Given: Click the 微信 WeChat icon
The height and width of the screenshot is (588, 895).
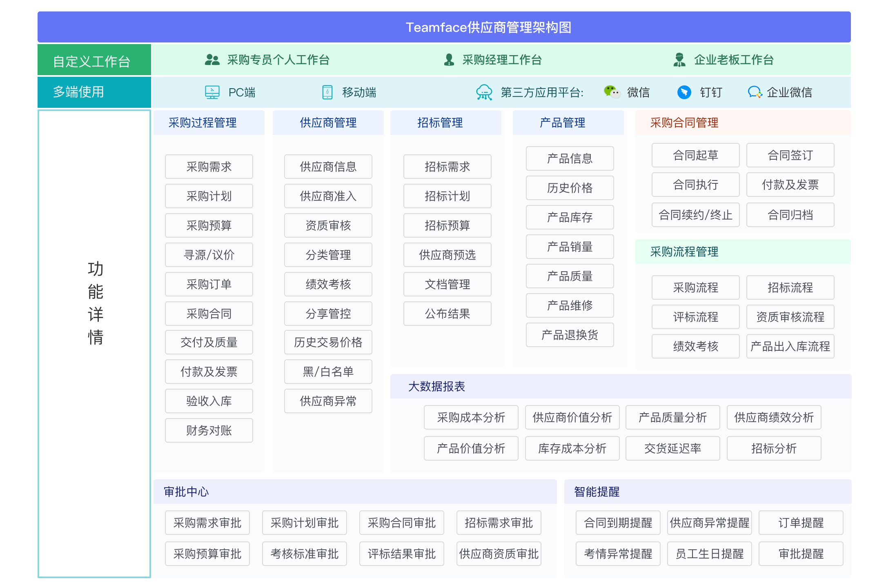Looking at the screenshot, I should (x=612, y=92).
